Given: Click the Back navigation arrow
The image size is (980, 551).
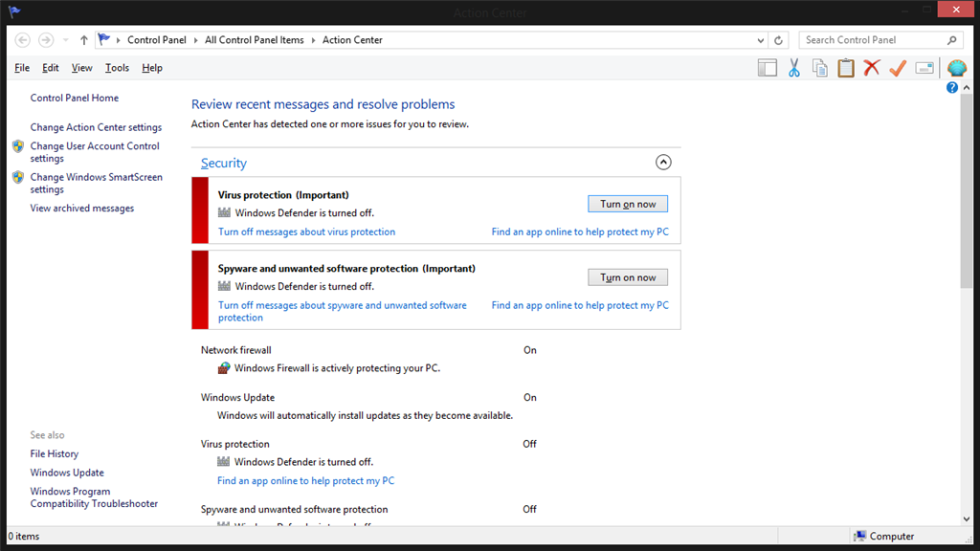Looking at the screenshot, I should [23, 40].
